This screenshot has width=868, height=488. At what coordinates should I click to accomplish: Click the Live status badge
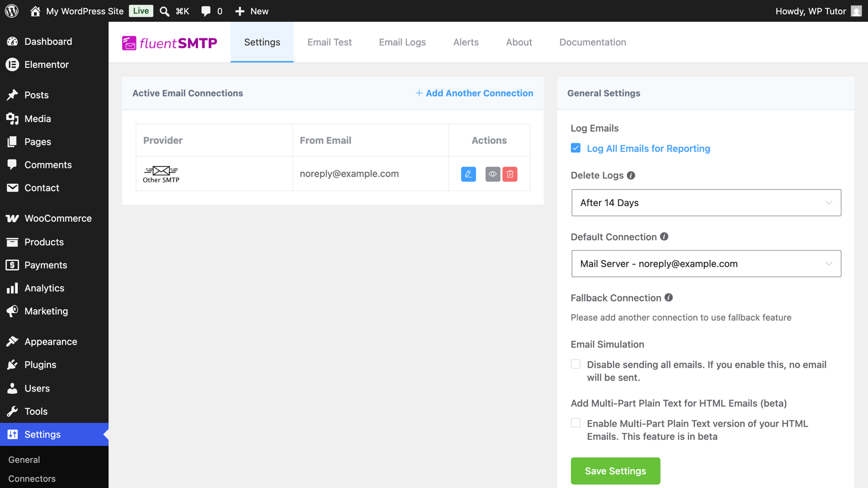141,11
